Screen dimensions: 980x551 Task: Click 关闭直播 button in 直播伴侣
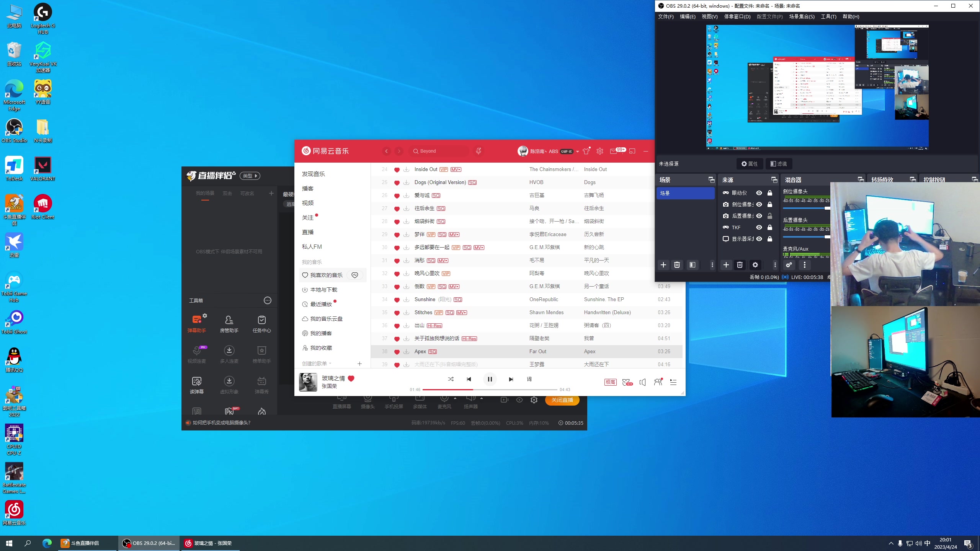562,400
